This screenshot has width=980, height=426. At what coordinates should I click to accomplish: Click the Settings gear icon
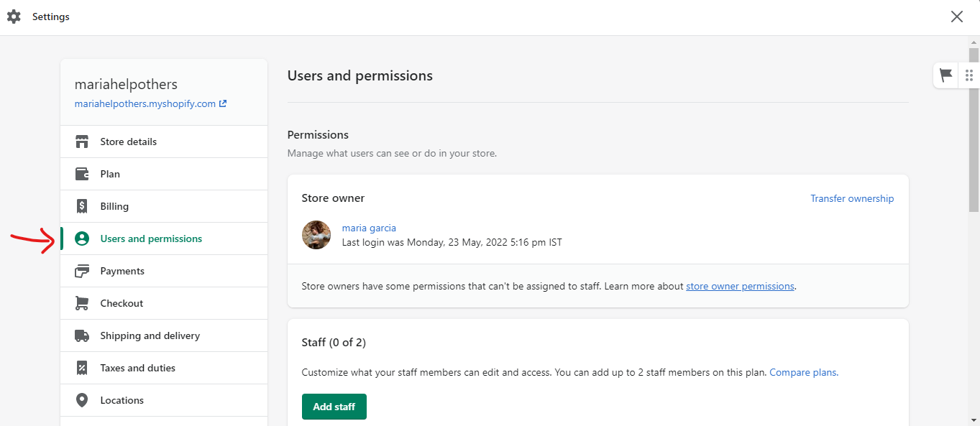click(x=14, y=17)
